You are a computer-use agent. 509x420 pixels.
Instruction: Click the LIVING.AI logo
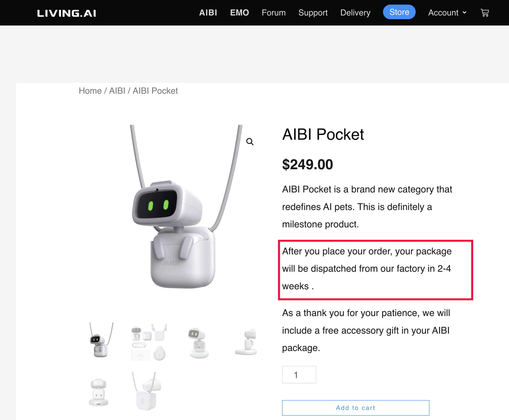[67, 13]
